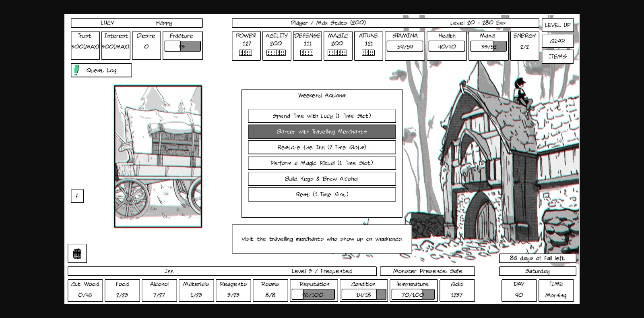Click the dice icon under ATTUNE

[x=368, y=53]
